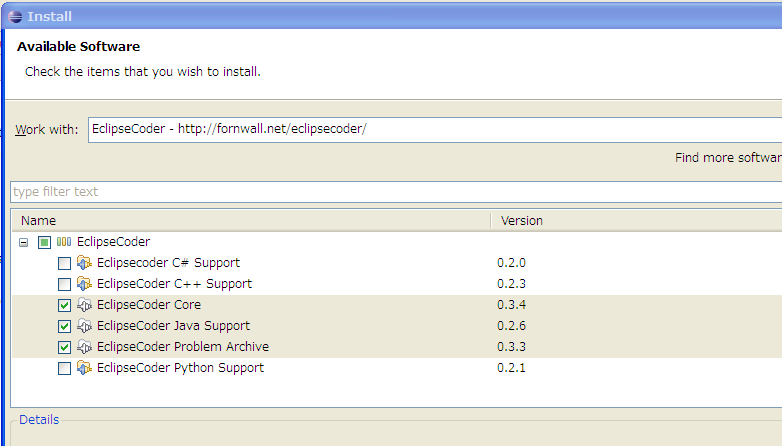Sort the list by the Name column header
The width and height of the screenshot is (782, 446).
coord(252,221)
